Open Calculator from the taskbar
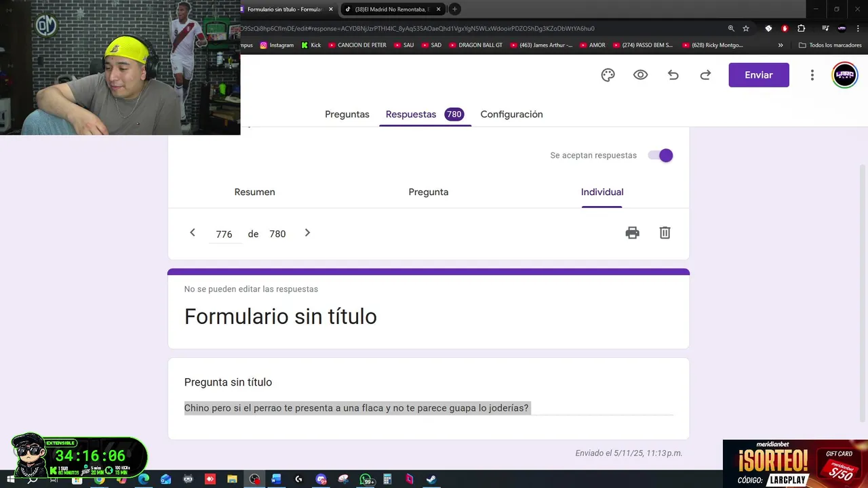Image resolution: width=868 pixels, height=488 pixels. pyautogui.click(x=387, y=479)
